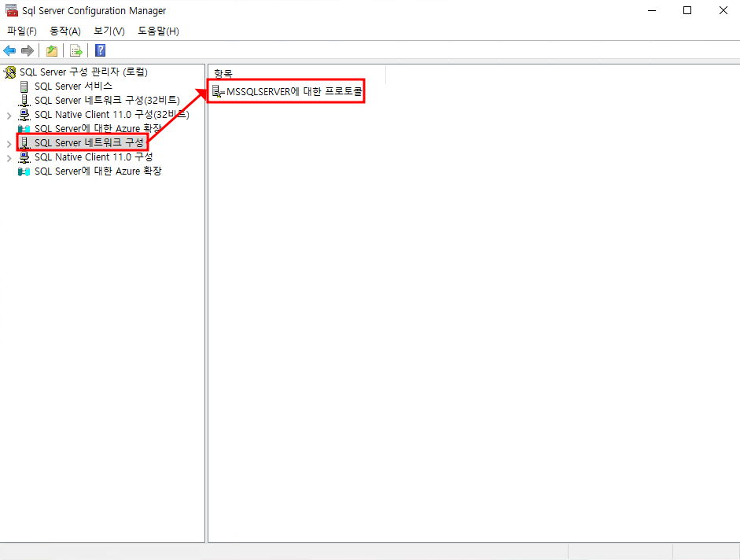Select SQL Server 네트워크 구성(32비트)
Image resolution: width=740 pixels, height=560 pixels.
pos(107,101)
